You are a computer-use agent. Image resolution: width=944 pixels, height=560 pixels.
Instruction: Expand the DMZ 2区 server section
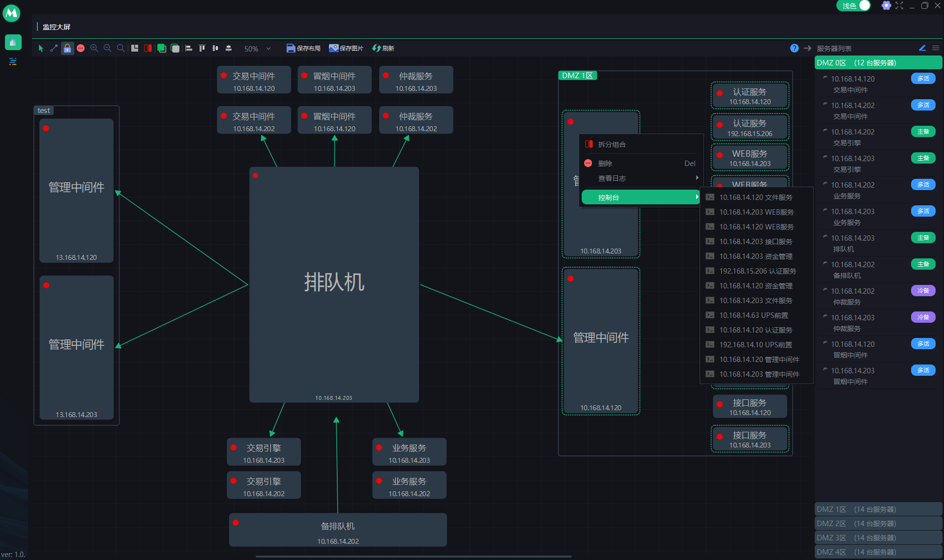[878, 524]
